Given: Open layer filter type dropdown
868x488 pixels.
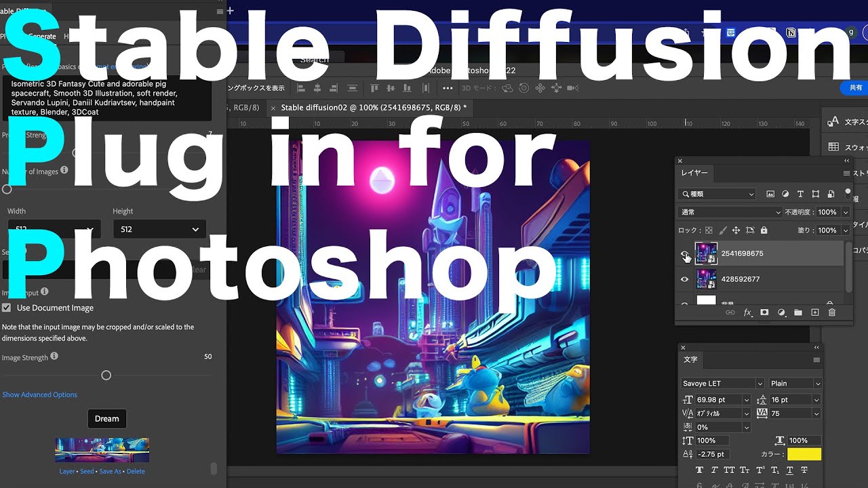Looking at the screenshot, I should click(x=717, y=194).
